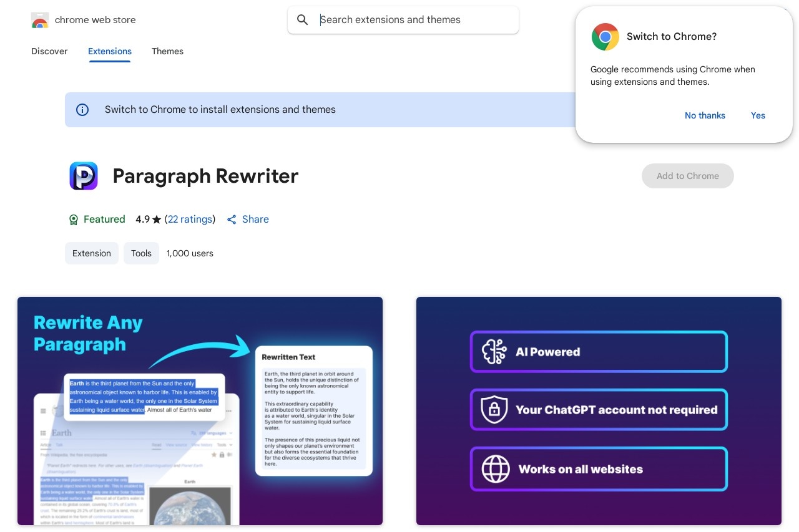Click the info icon in the blue banner
The image size is (799, 532).
coord(82,110)
